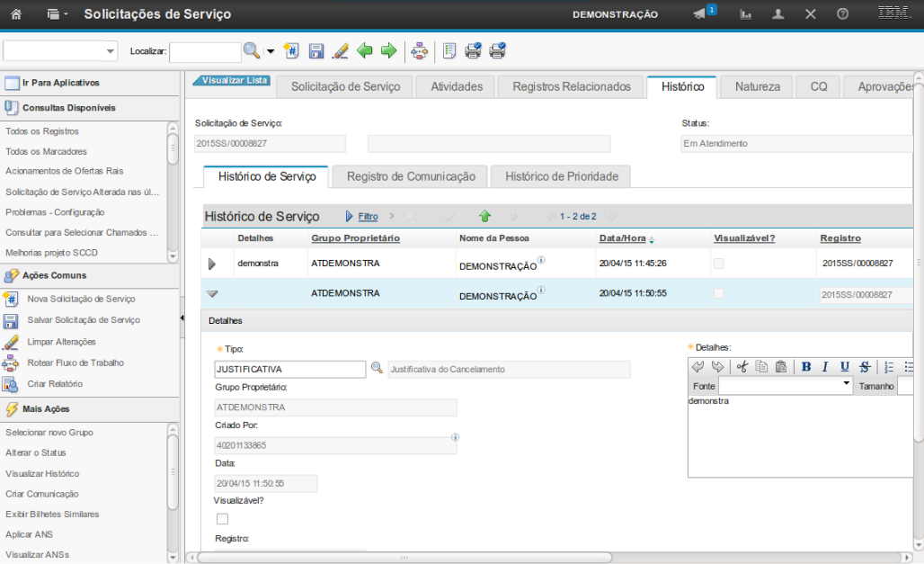Click the Filtro link
Image resolution: width=924 pixels, height=564 pixels.
point(368,217)
